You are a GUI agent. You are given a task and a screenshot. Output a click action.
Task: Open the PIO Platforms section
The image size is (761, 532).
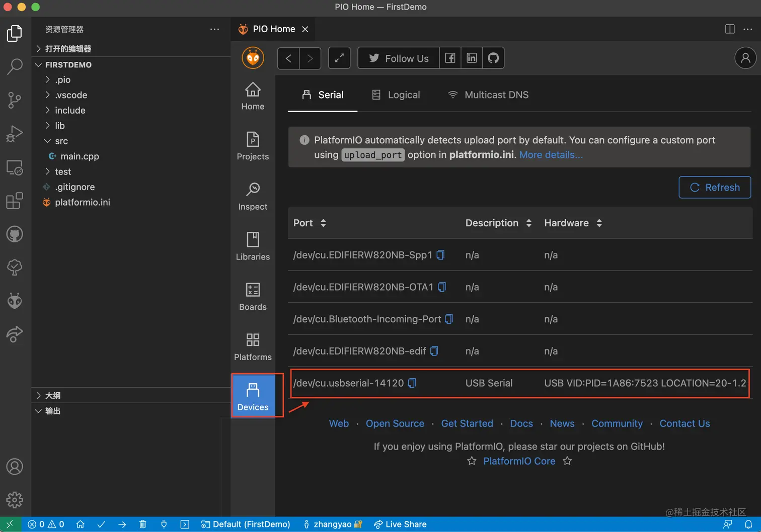253,347
